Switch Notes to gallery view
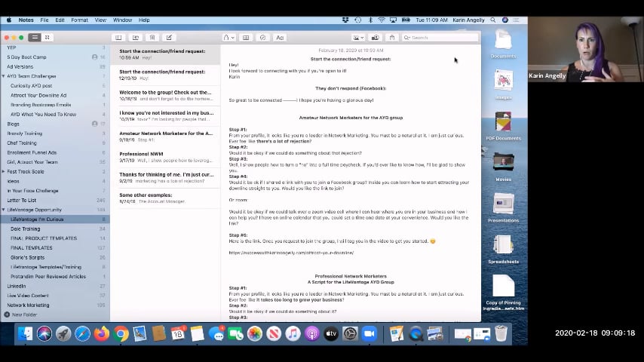Viewport: 644px width, 362px height. [48, 38]
